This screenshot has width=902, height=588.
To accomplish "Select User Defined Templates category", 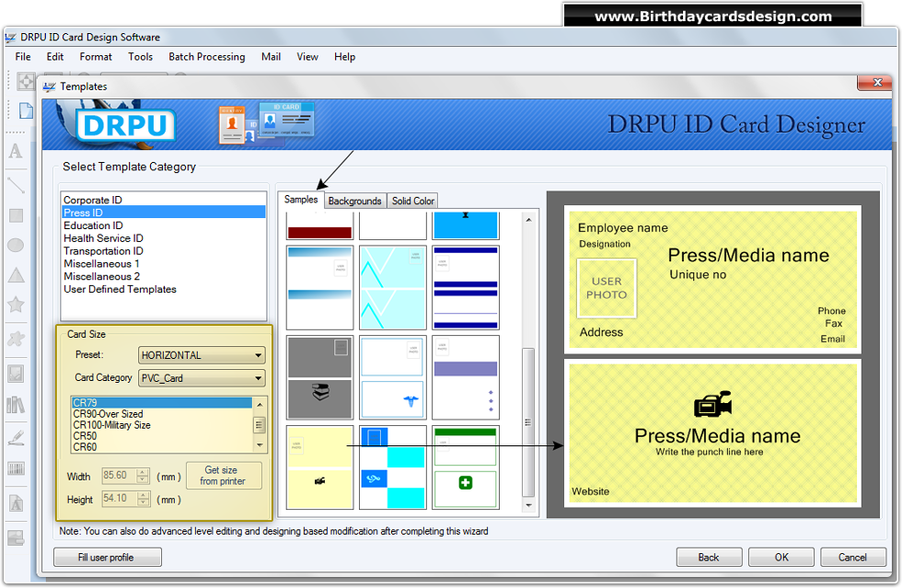I will coord(164,289).
